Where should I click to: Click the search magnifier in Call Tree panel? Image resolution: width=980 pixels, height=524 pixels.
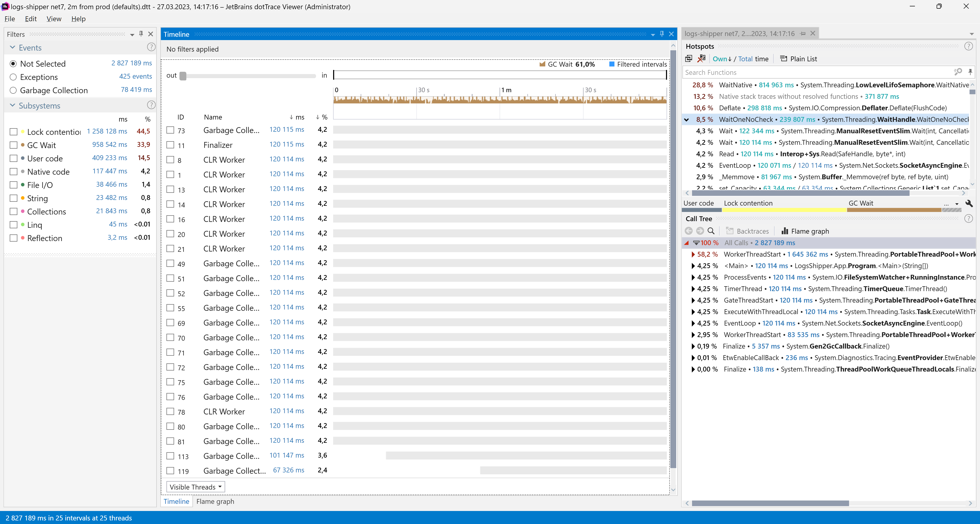(711, 231)
